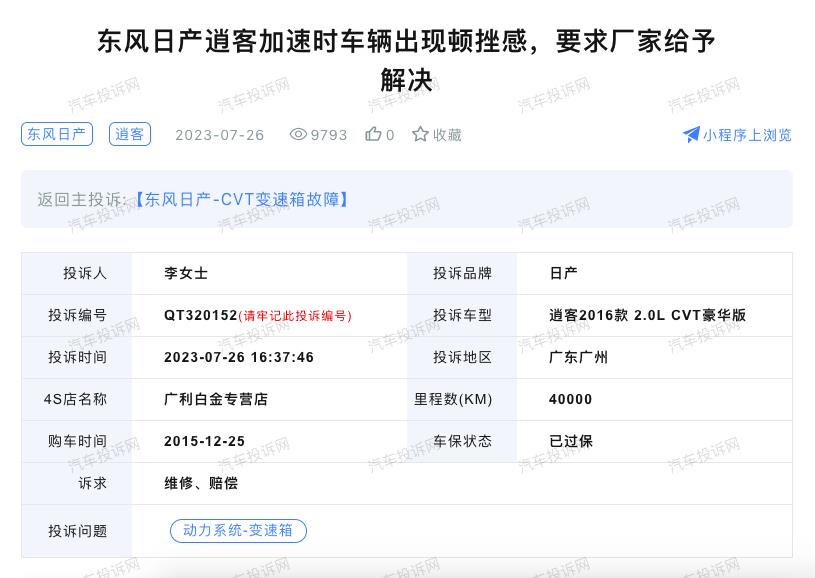Go back to 东风日产-CVT变速箱故障 main complaint
This screenshot has height=578, width=815.
(x=242, y=199)
